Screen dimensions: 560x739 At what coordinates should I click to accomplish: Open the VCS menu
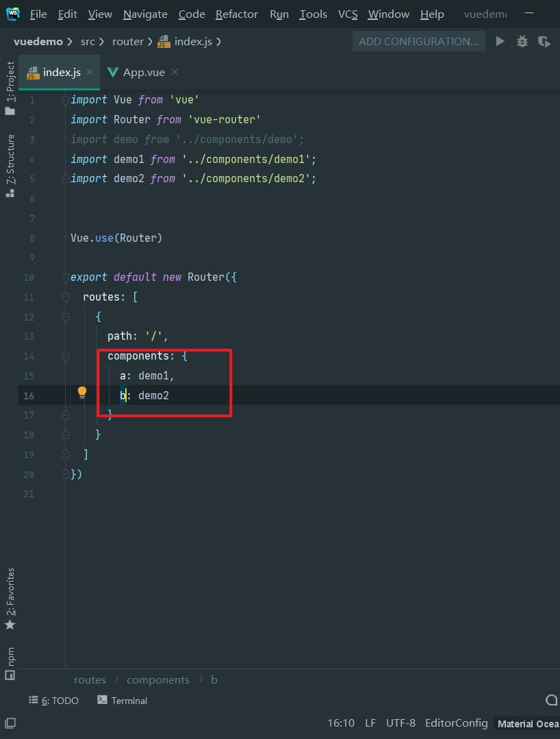pyautogui.click(x=348, y=14)
